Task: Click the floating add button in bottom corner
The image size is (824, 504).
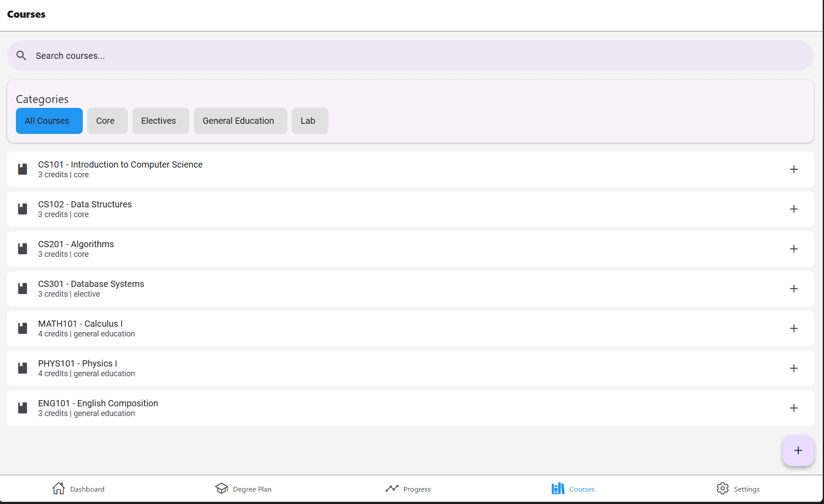Action: (x=798, y=451)
